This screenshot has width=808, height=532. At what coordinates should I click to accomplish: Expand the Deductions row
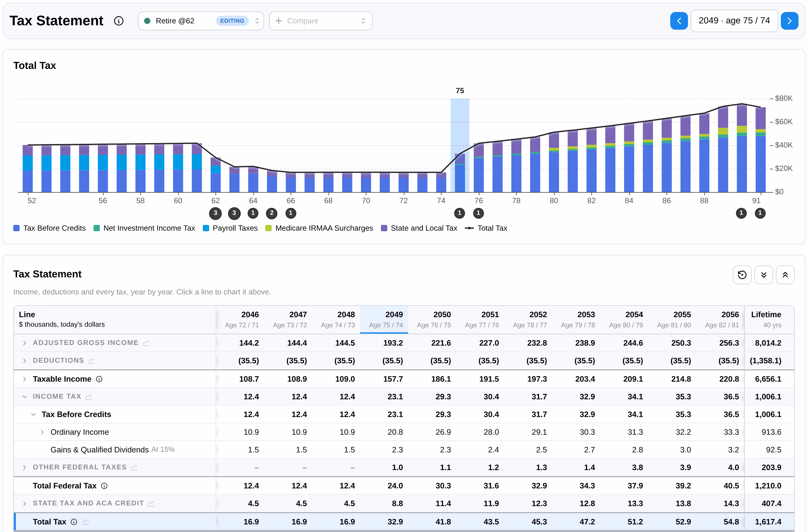tap(24, 360)
